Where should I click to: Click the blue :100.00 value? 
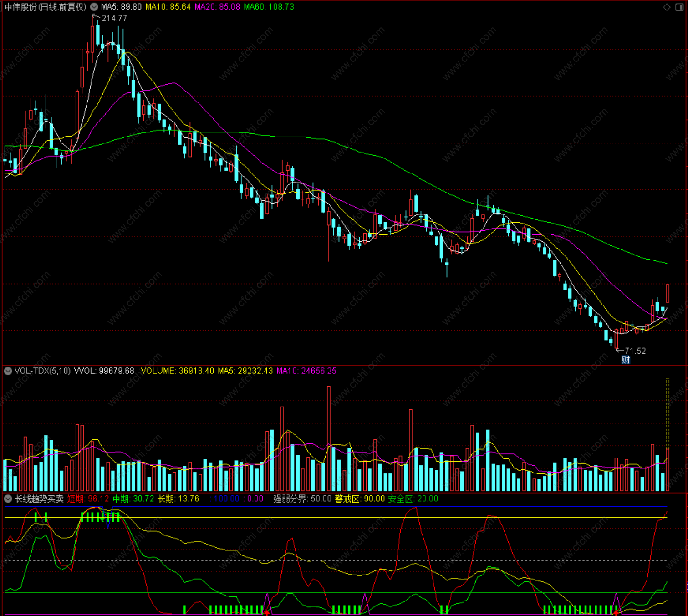pyautogui.click(x=225, y=499)
